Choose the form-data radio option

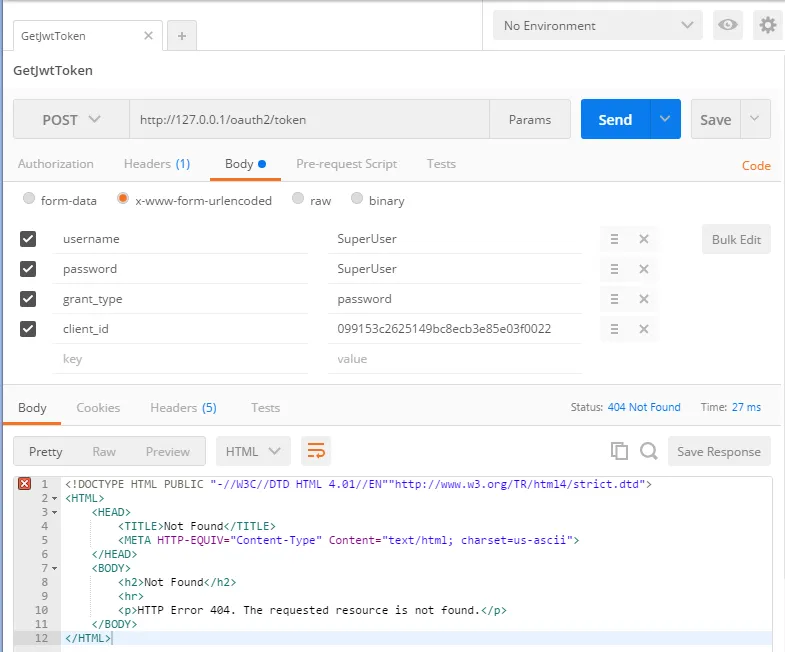(29, 198)
